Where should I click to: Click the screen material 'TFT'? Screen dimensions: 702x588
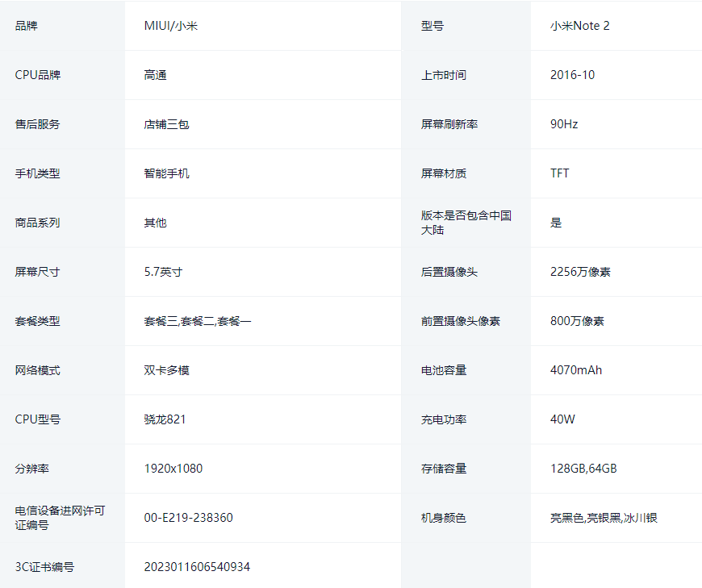click(560, 173)
